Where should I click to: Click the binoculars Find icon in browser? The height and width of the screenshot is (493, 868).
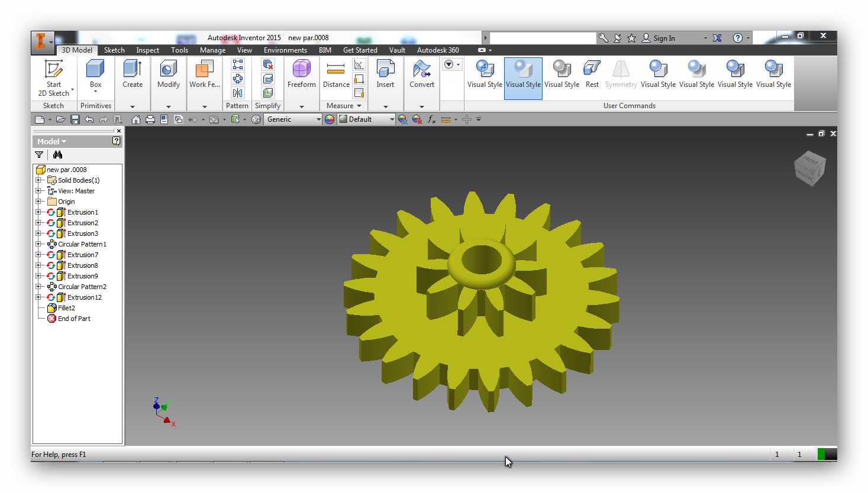pyautogui.click(x=57, y=155)
